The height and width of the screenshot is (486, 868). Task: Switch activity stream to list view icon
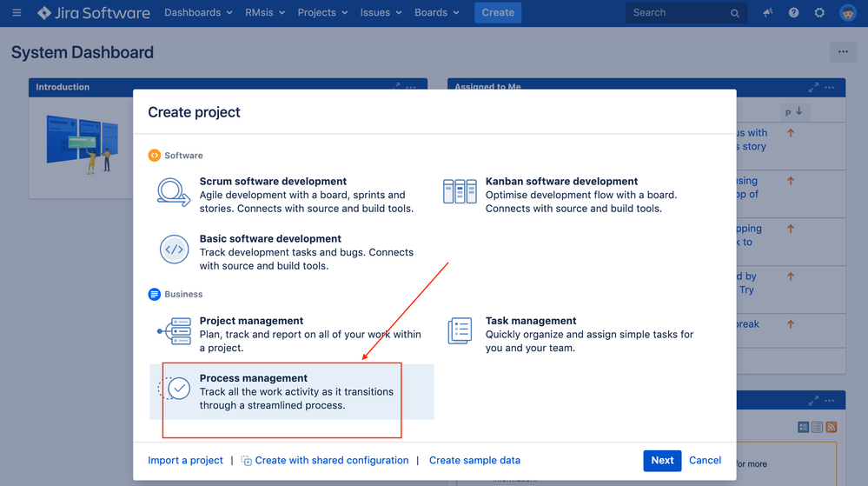pos(817,427)
